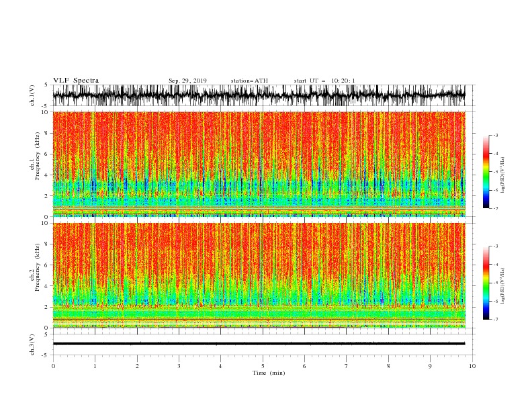Screen dimensions: 532x411
Task: Click time axis tick label 4
Action: tap(220, 366)
